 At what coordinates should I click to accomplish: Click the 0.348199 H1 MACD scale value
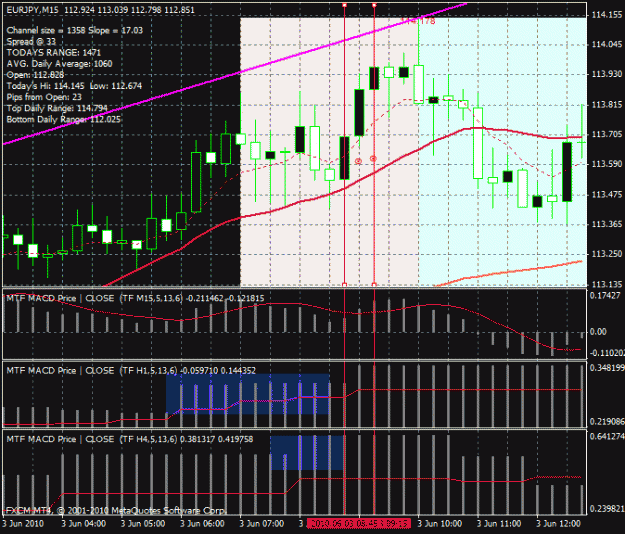point(607,368)
